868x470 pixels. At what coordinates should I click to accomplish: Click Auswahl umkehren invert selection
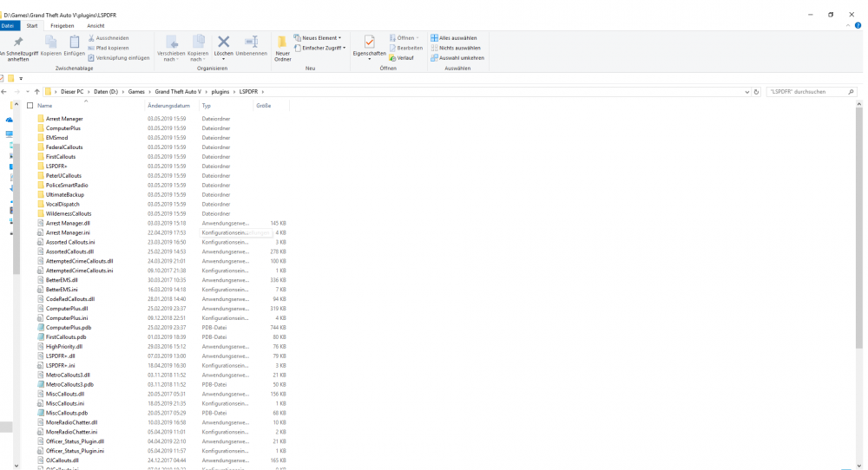[x=457, y=58]
